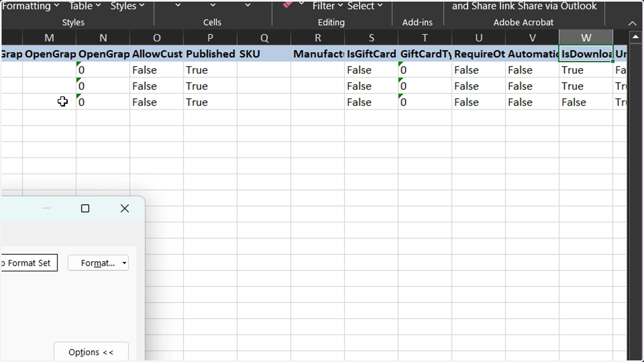Click first-row True under Published column
This screenshot has height=362, width=644.
pyautogui.click(x=210, y=70)
